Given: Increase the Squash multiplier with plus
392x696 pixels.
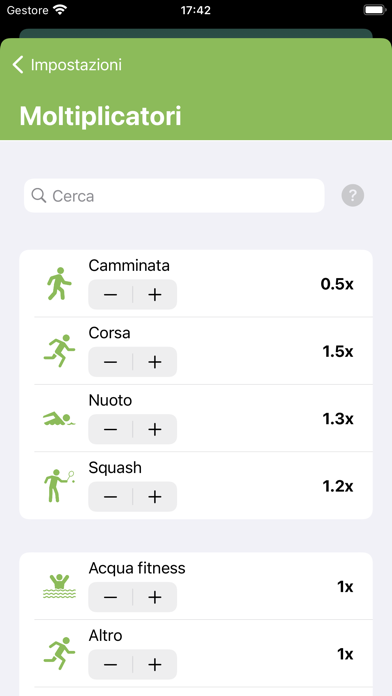Looking at the screenshot, I should point(155,497).
